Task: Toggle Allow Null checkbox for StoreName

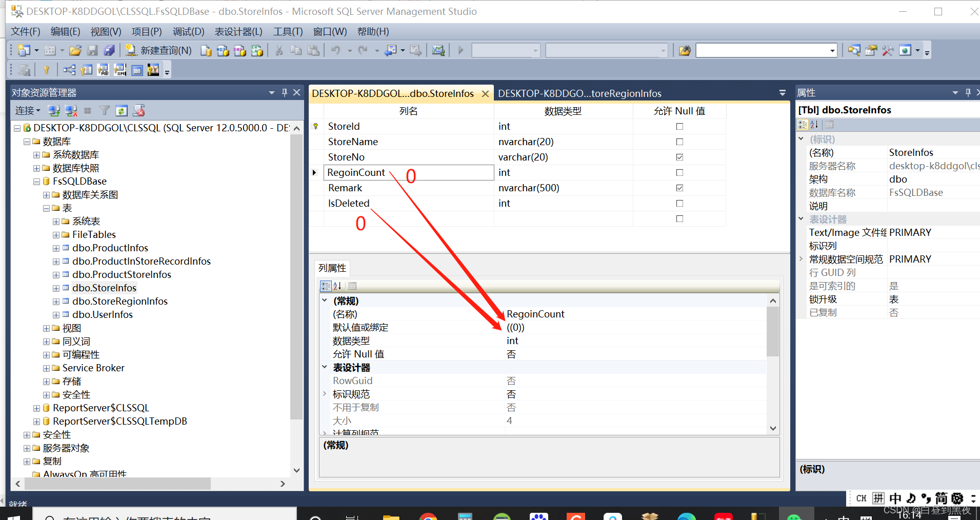Action: (679, 142)
